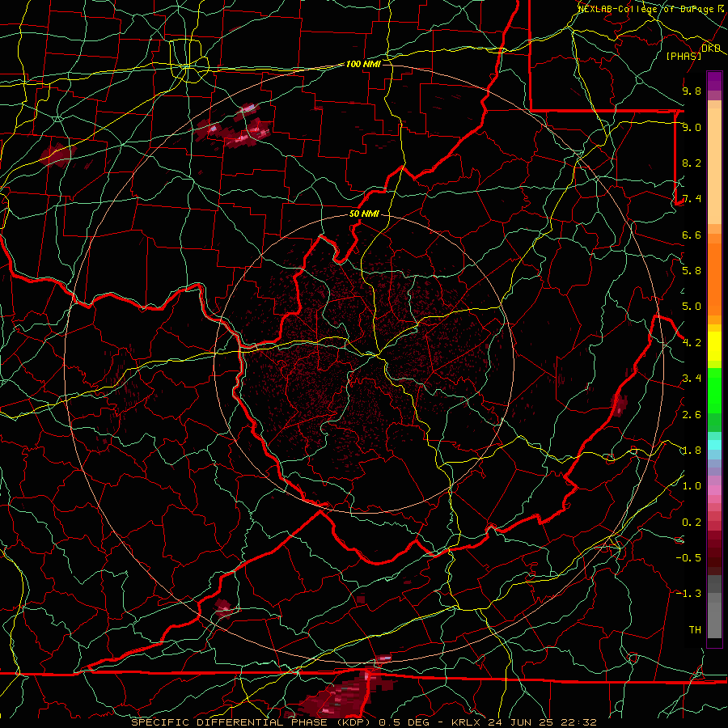The width and height of the screenshot is (728, 728).
Task: Click the 8.2 value on the color scale
Action: (692, 163)
